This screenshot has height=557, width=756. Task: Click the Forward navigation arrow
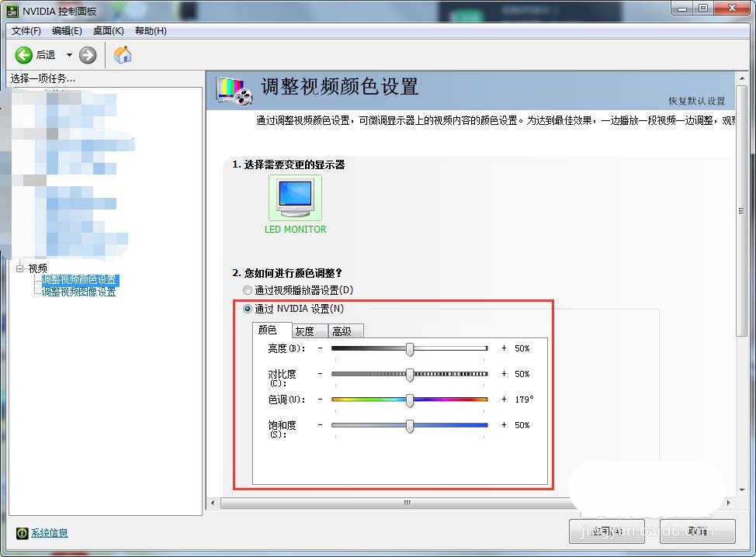88,55
